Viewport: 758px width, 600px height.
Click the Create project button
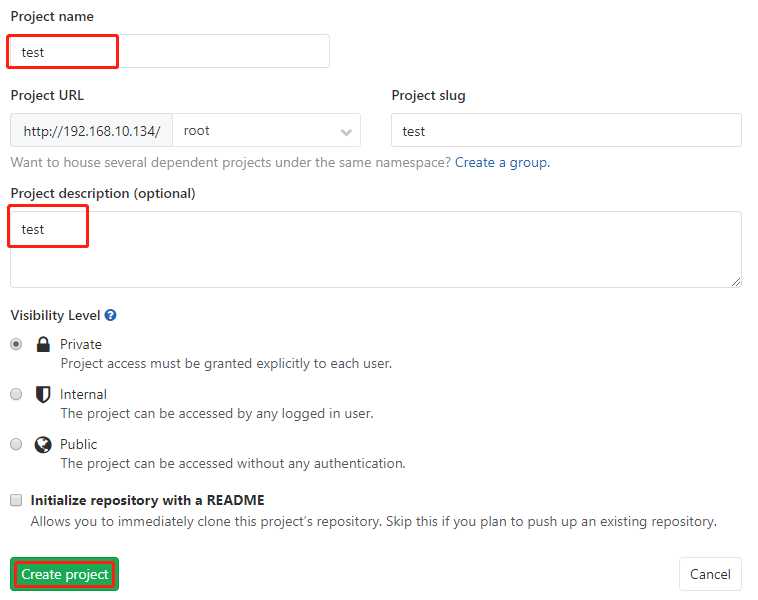tap(64, 574)
